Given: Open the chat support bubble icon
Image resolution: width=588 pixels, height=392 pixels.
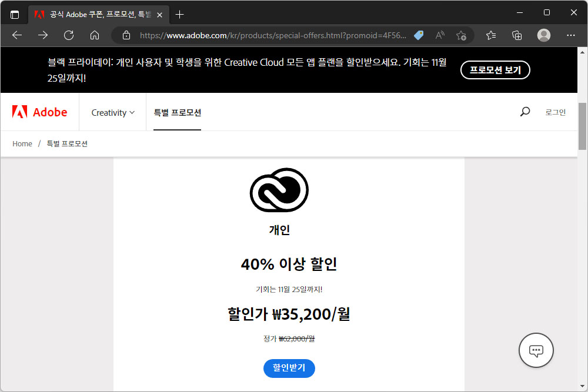Looking at the screenshot, I should point(536,350).
